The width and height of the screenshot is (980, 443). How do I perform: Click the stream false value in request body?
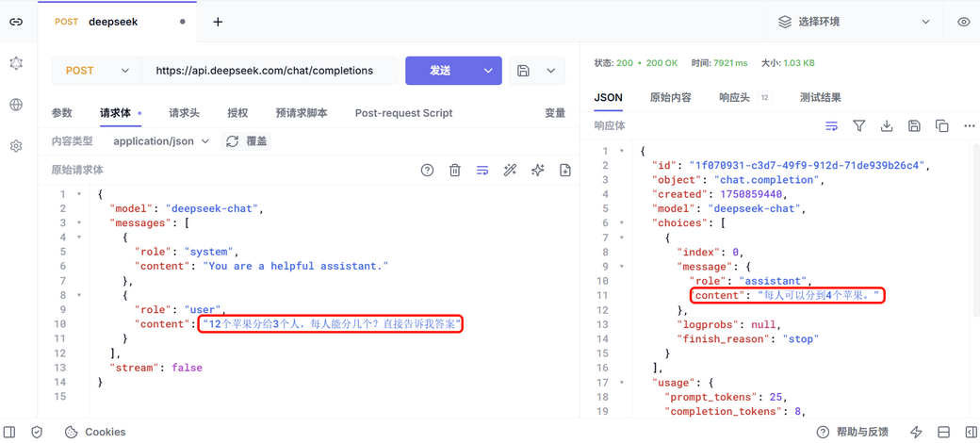tap(187, 368)
